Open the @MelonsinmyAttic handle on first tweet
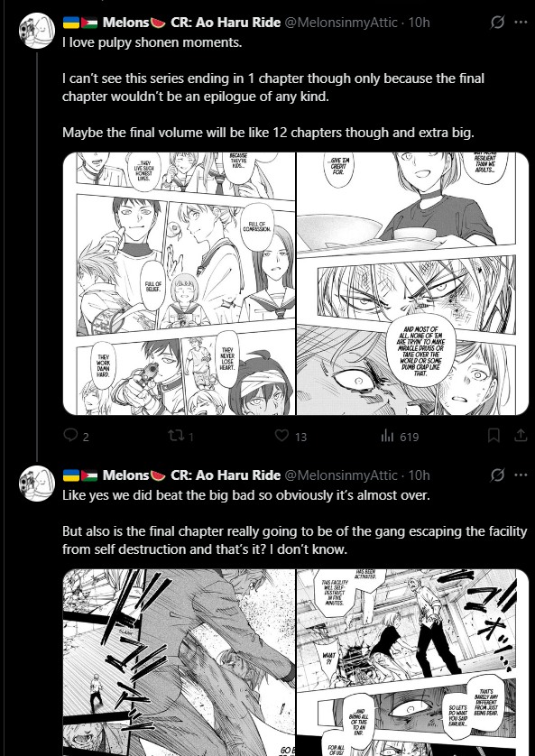The image size is (535, 756). coord(341,23)
